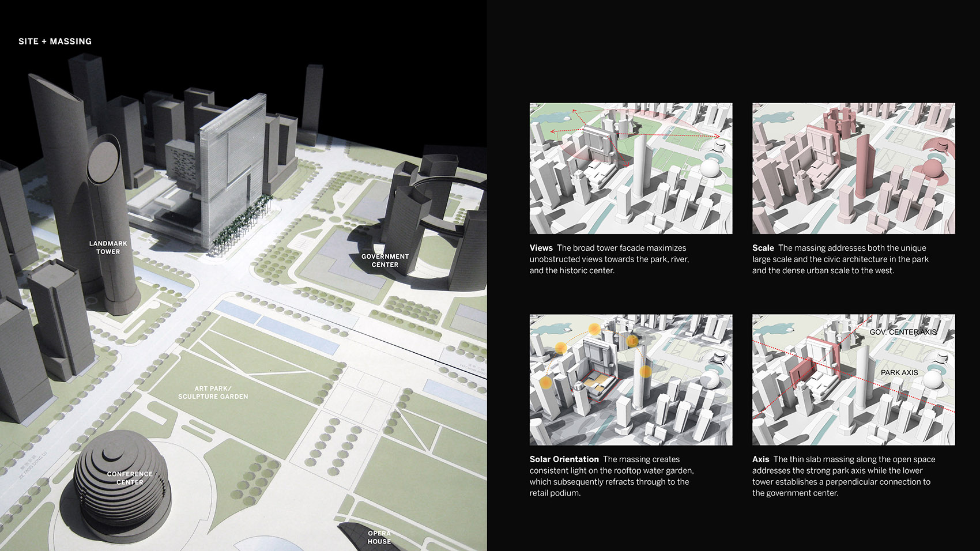
Task: Open the Solar Orientation diagram thumbnail
Action: point(631,379)
